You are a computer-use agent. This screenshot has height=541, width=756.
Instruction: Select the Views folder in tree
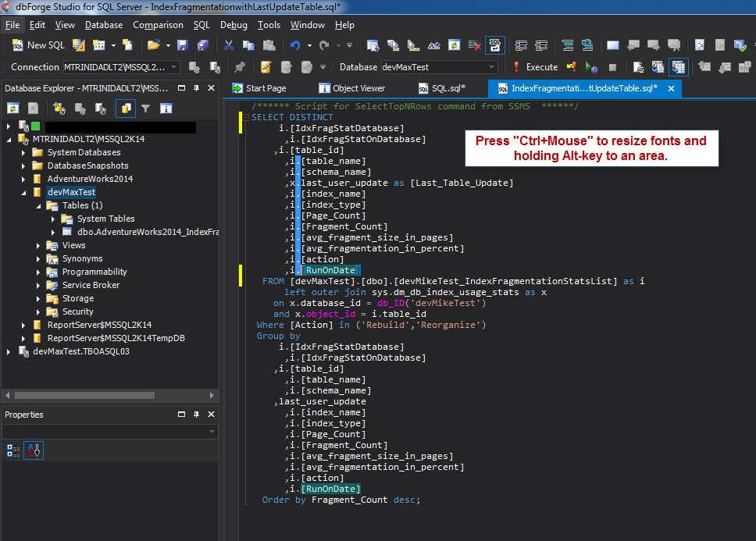click(73, 245)
